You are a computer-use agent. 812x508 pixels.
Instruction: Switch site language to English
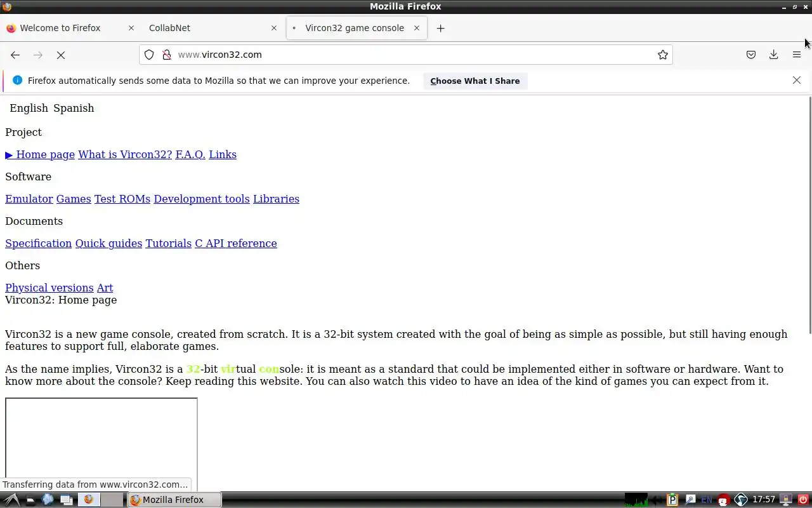point(29,108)
